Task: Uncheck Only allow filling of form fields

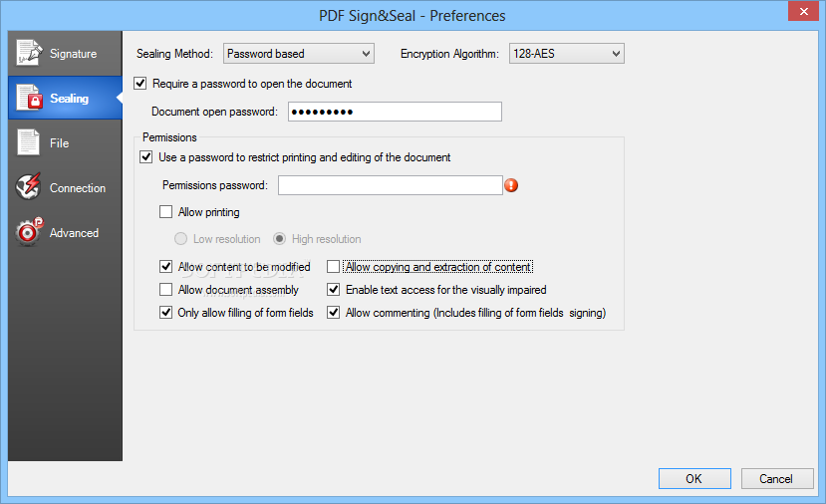Action: click(x=166, y=313)
